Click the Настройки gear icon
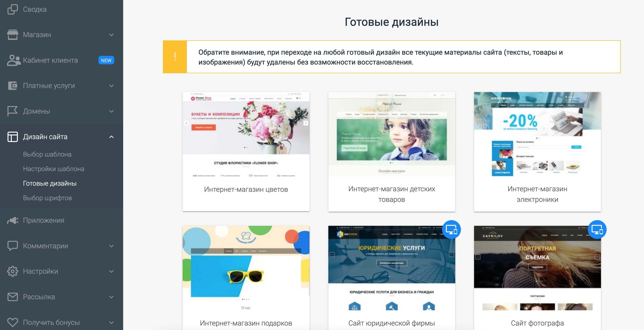The height and width of the screenshot is (330, 644). coord(12,271)
